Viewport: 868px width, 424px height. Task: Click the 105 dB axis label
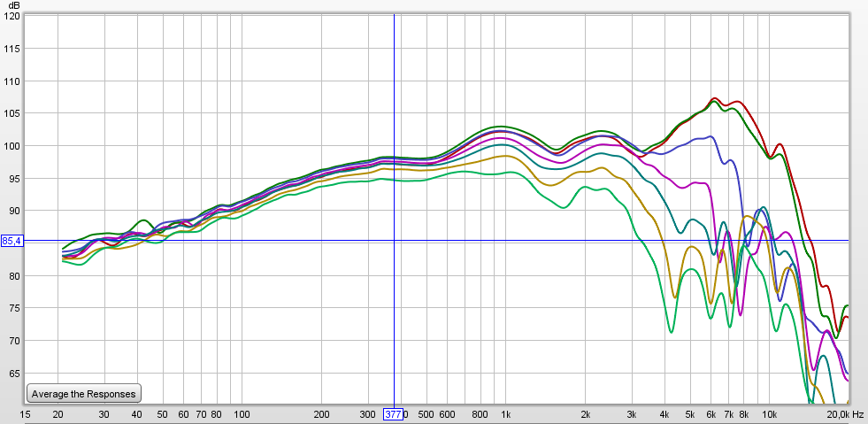click(12, 113)
